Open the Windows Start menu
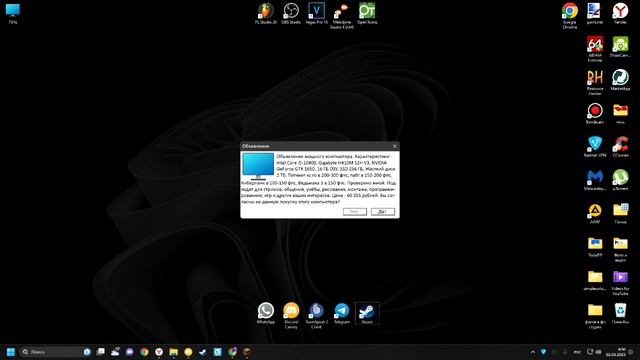Image resolution: width=640 pixels, height=360 pixels. click(x=11, y=352)
